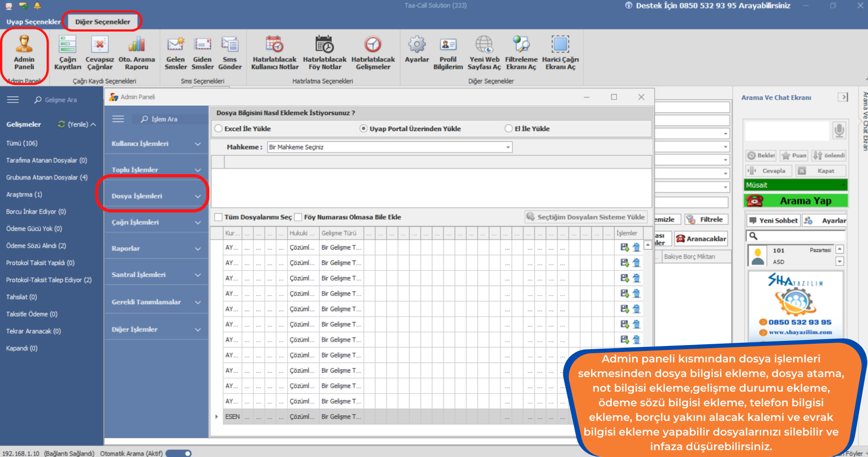The height and width of the screenshot is (457, 868).
Task: Select contact 101 ASD in chat list
Action: click(x=792, y=256)
